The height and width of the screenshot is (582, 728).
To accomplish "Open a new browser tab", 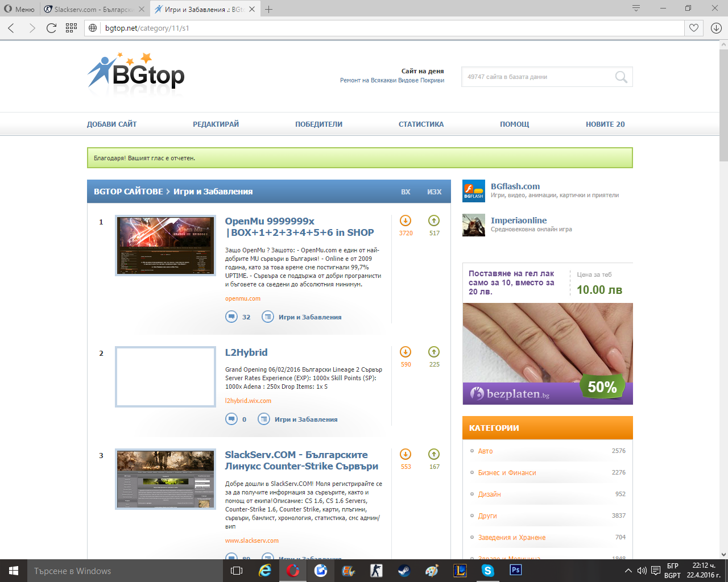I will [x=269, y=9].
